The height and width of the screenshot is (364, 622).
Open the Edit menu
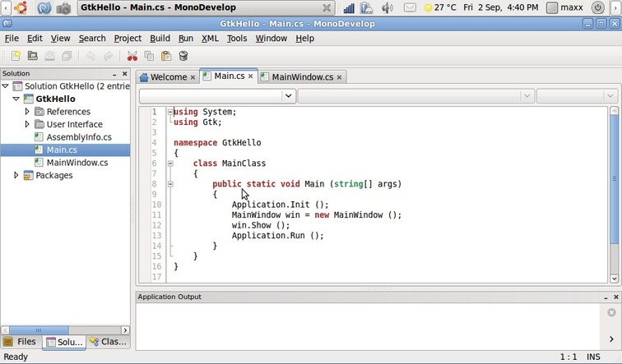(x=35, y=39)
